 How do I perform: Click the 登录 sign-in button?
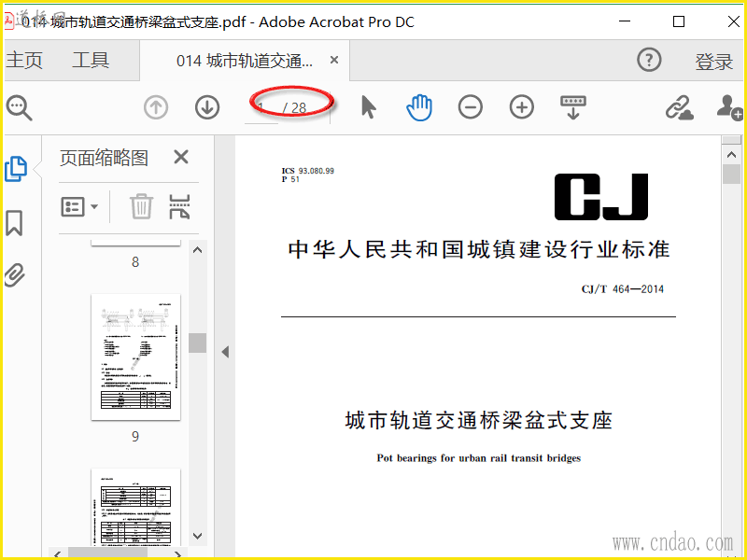[713, 62]
